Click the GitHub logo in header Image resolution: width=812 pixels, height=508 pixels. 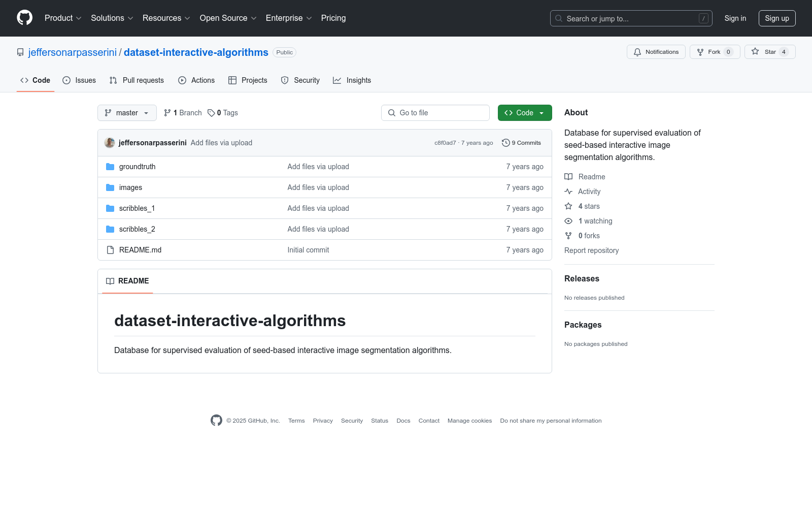tap(24, 18)
